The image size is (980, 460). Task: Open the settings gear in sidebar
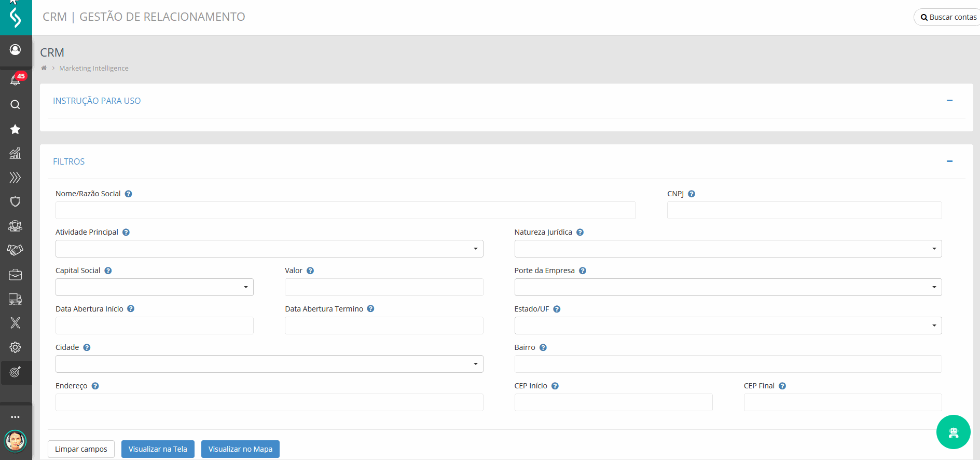point(16,347)
